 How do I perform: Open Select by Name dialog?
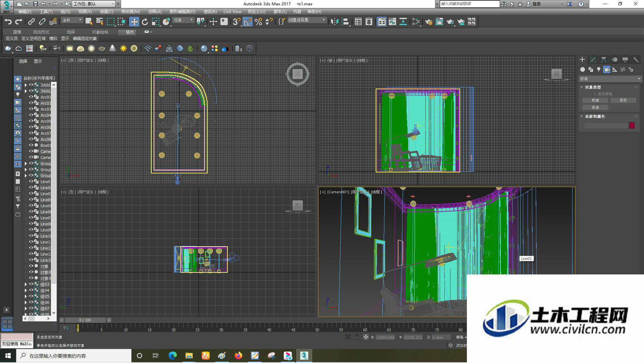point(100,22)
